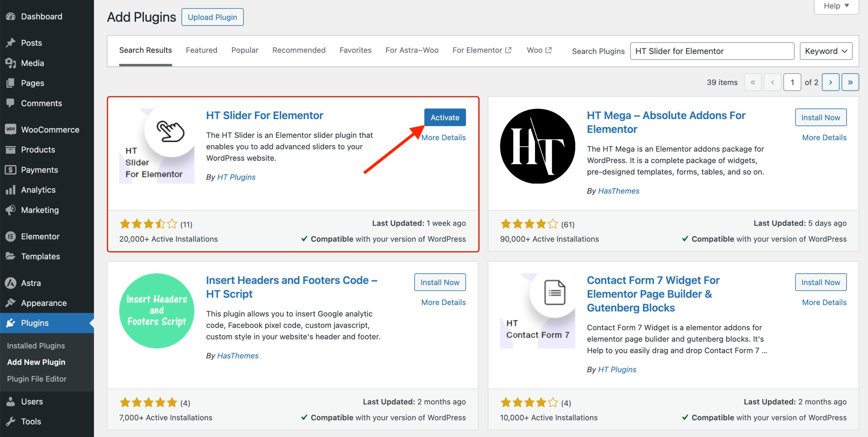Open the Templates folder icon

(x=11, y=256)
